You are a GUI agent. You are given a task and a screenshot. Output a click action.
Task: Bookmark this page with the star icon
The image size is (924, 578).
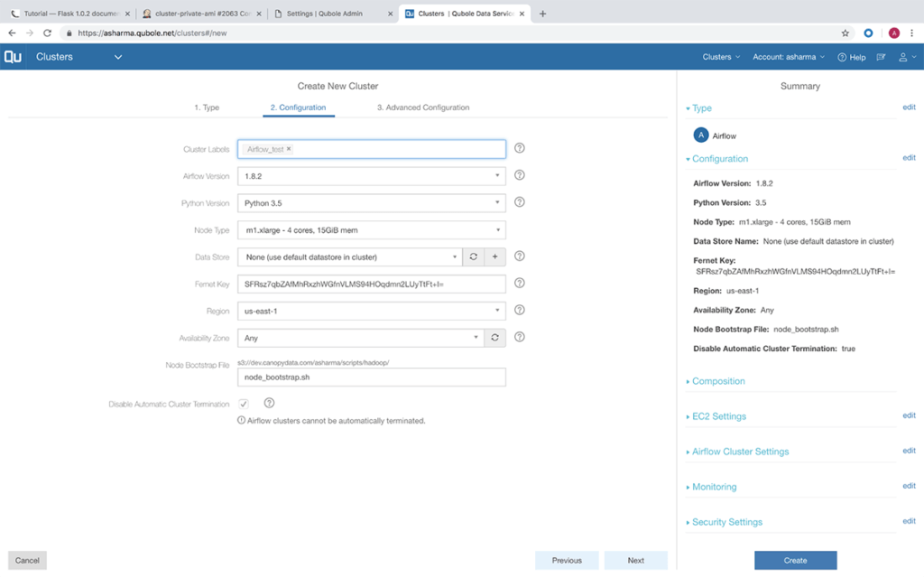845,33
